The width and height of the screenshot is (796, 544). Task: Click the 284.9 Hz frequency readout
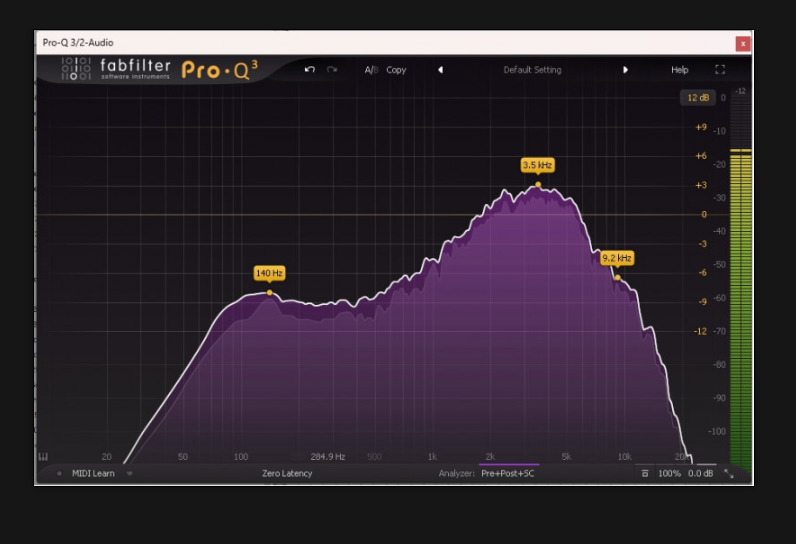tap(328, 457)
